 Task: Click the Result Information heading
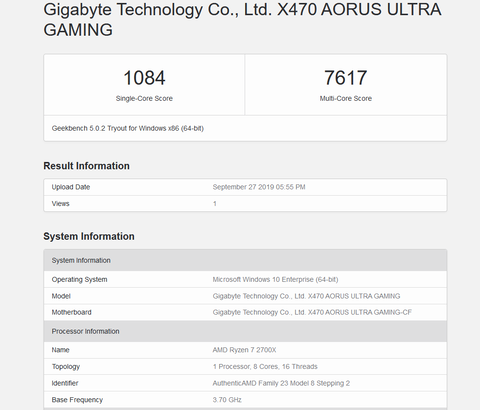pos(86,166)
